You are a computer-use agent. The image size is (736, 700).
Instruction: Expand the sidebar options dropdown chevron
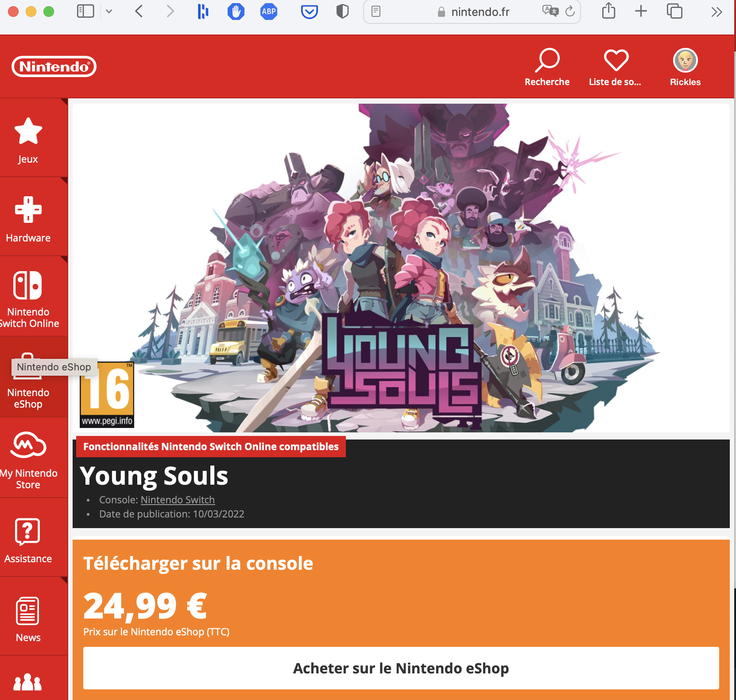(109, 12)
